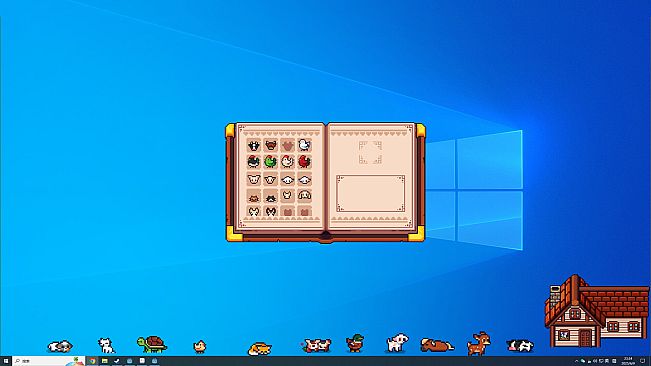Select the black and white cow in book
651x366 pixels.
[x=254, y=145]
